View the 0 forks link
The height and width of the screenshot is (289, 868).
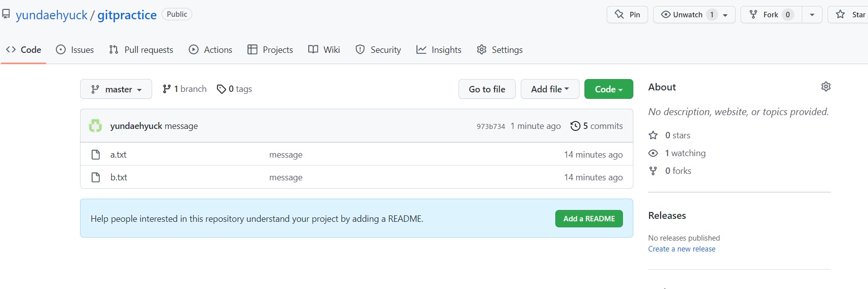[670, 171]
